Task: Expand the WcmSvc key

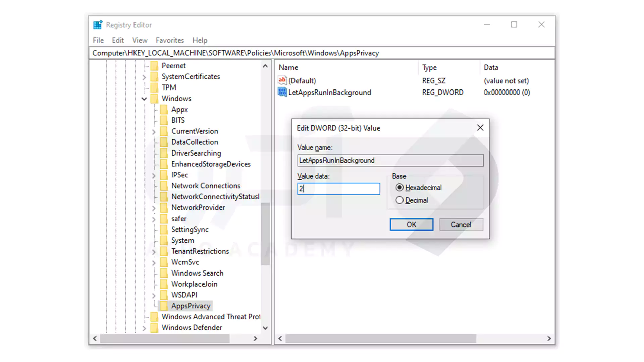Action: 154,263
